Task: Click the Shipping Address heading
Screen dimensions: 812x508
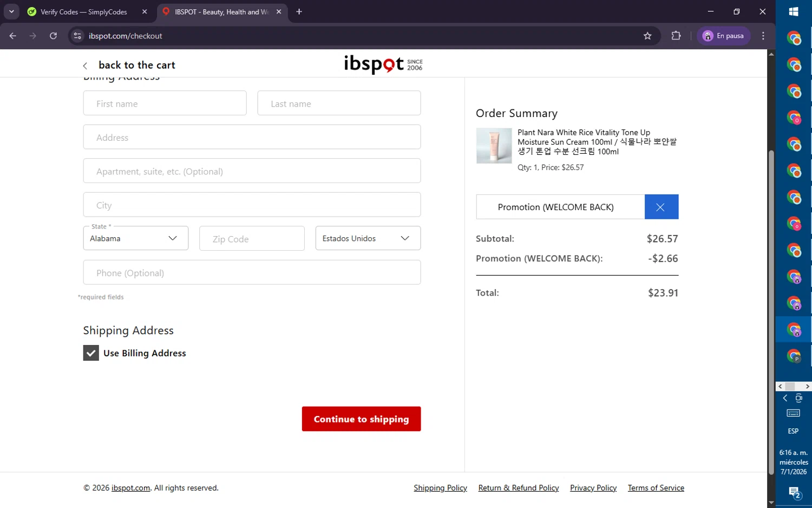Action: [128, 330]
